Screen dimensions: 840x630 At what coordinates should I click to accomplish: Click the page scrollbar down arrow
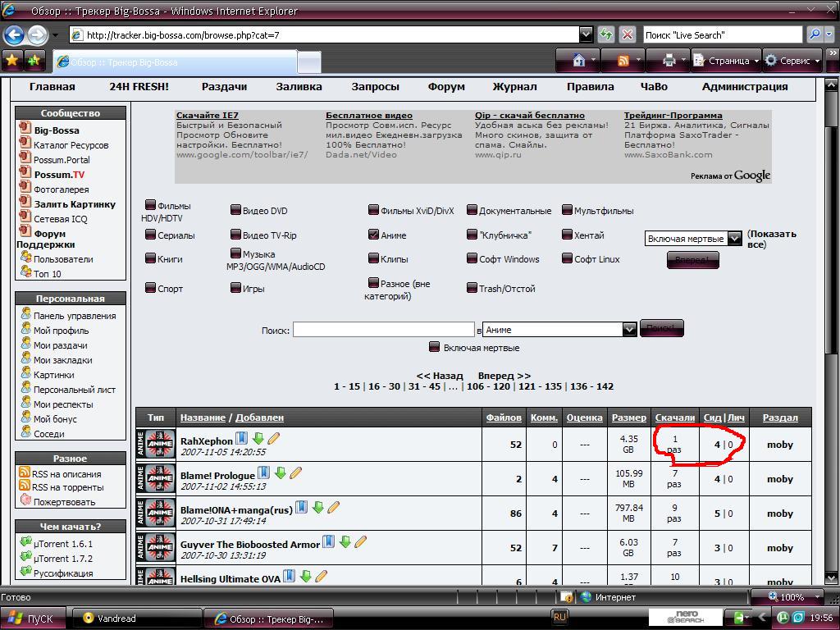coord(831,577)
